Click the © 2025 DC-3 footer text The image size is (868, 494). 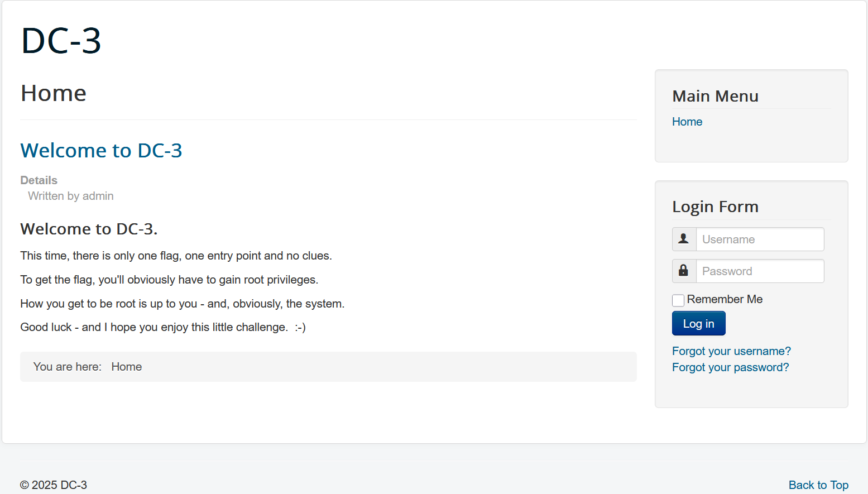pos(54,485)
